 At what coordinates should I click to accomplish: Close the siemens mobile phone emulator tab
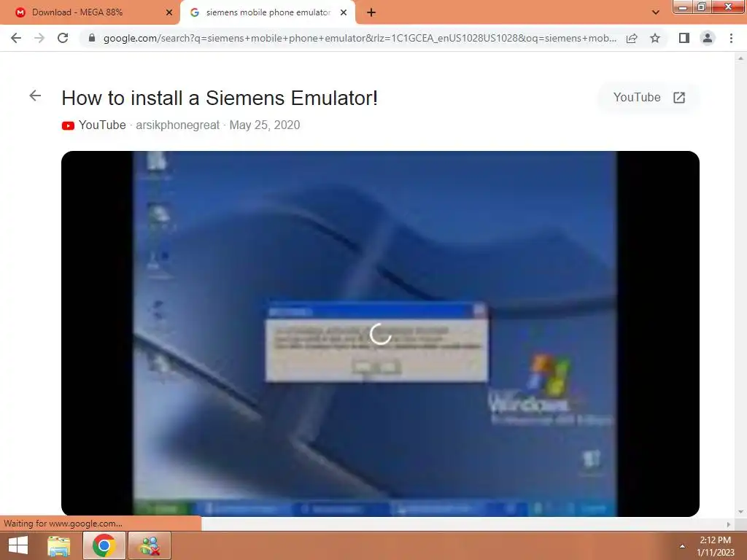[x=344, y=12]
